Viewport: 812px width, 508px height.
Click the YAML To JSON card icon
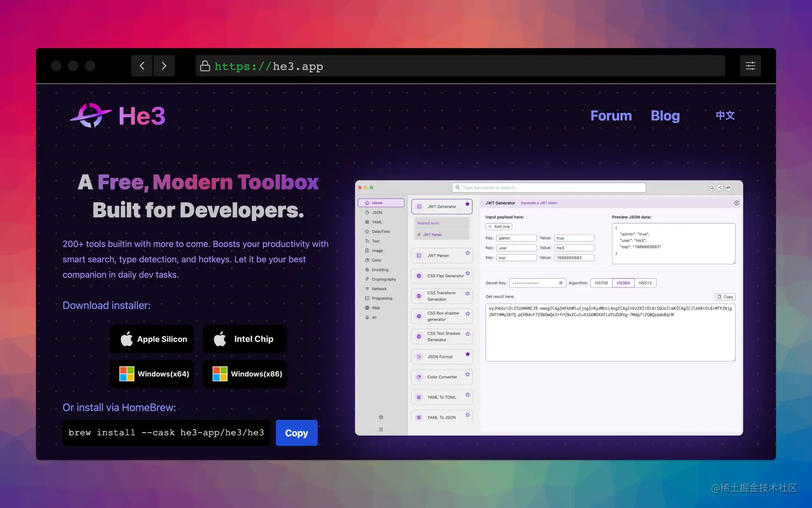(x=419, y=417)
